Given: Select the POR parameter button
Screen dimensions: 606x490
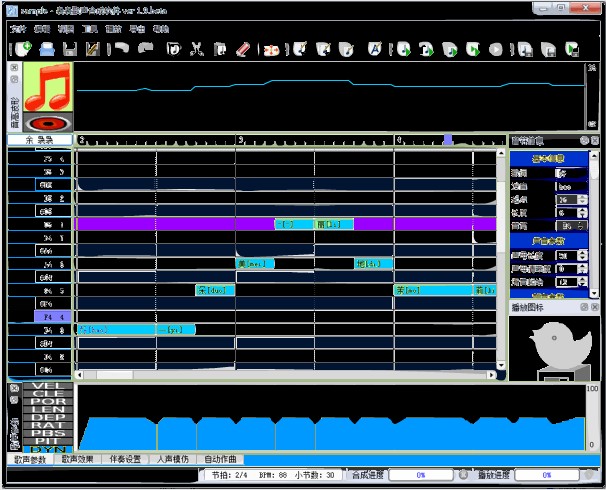Looking at the screenshot, I should 48,402.
